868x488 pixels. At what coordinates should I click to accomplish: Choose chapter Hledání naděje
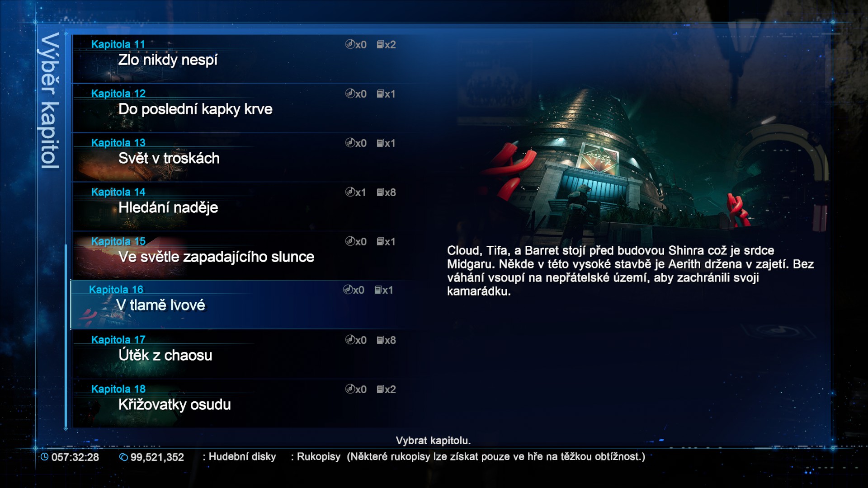pos(244,206)
